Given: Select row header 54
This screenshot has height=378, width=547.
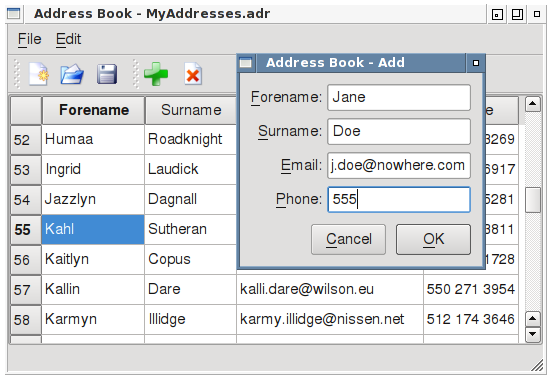Looking at the screenshot, I should 26,200.
